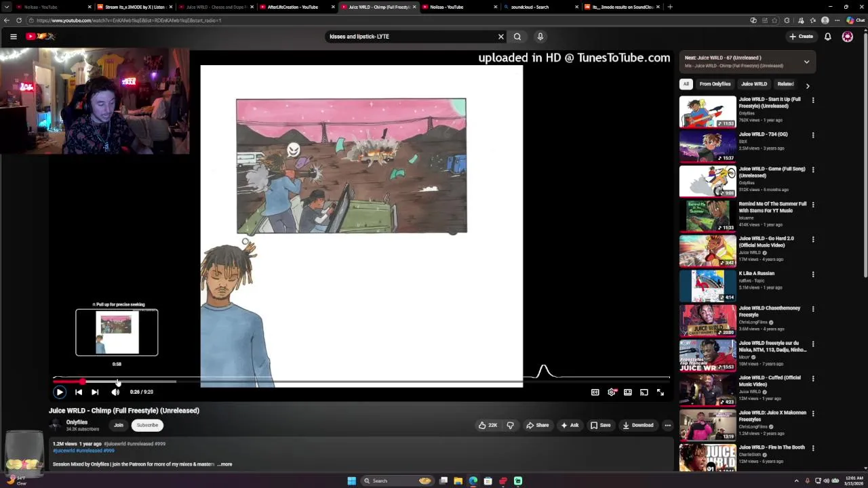Play the video with the play button
The width and height of the screenshot is (868, 488).
pyautogui.click(x=60, y=392)
